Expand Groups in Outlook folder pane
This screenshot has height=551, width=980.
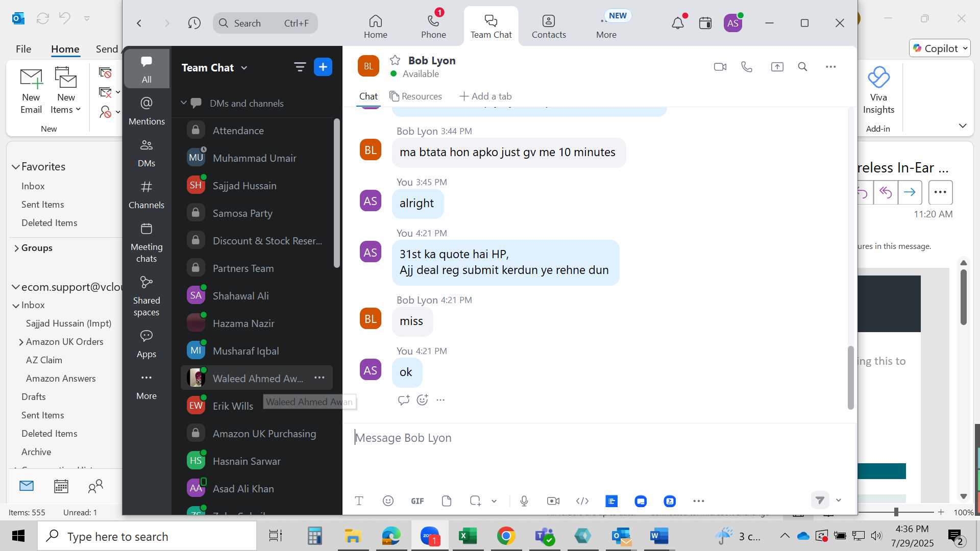pyautogui.click(x=16, y=248)
